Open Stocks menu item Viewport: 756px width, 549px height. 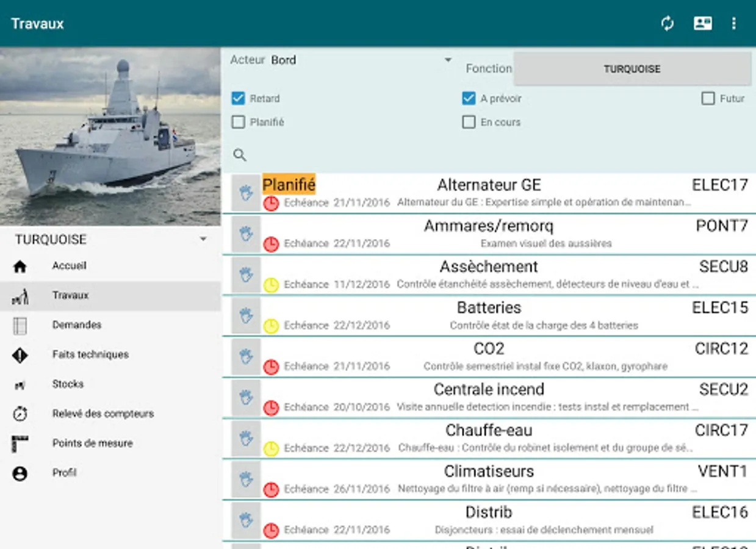110,384
